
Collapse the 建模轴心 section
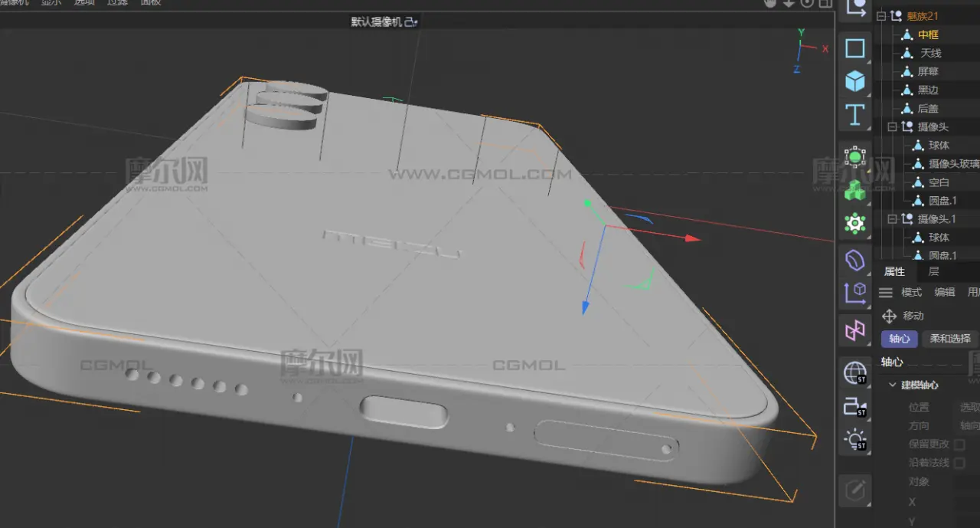(893, 385)
